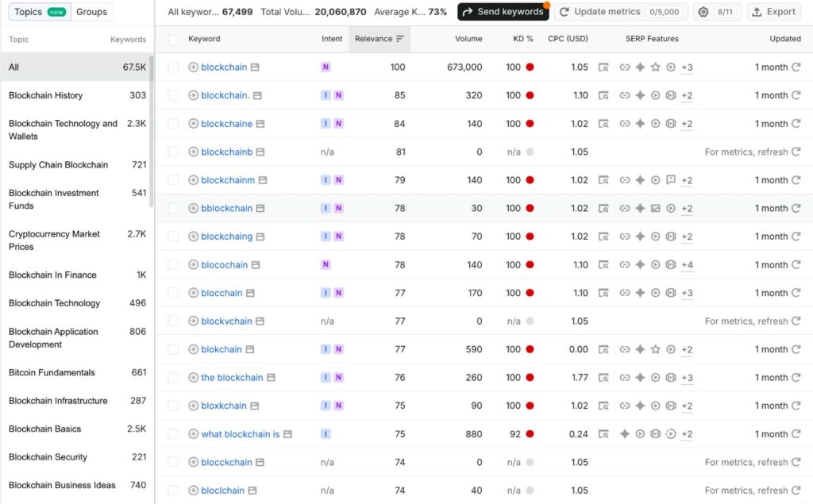Expand +2 SERP features for blockchaing

687,236
